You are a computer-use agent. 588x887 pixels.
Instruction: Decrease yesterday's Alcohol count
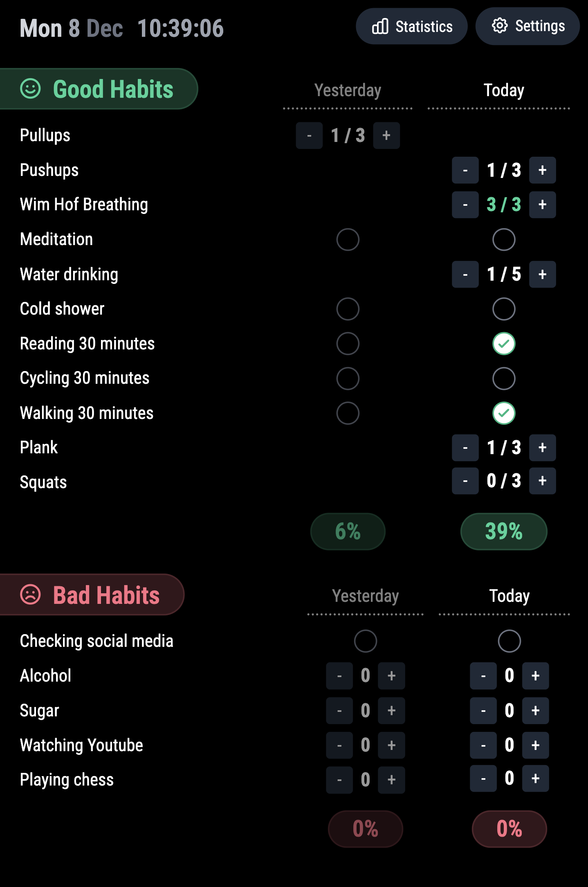(x=339, y=675)
